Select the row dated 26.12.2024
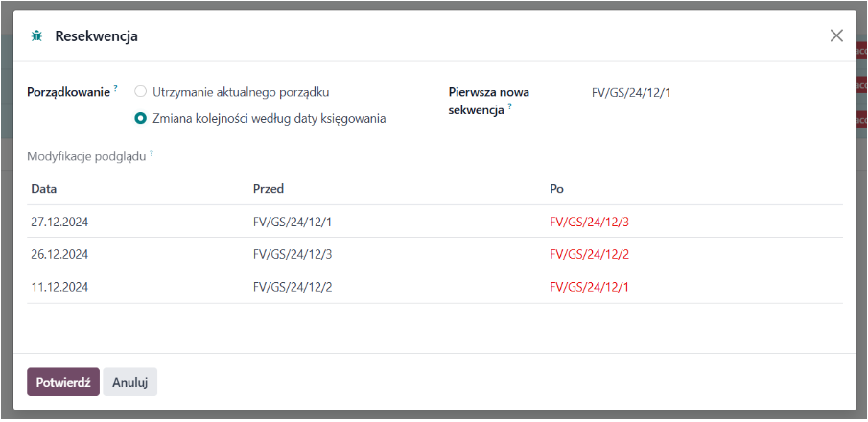The width and height of the screenshot is (868, 422). coord(60,255)
